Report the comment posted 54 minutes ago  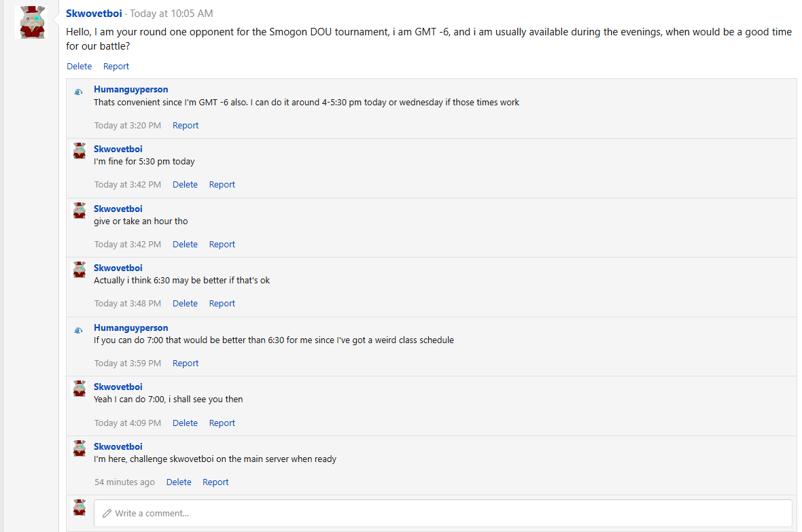point(215,482)
